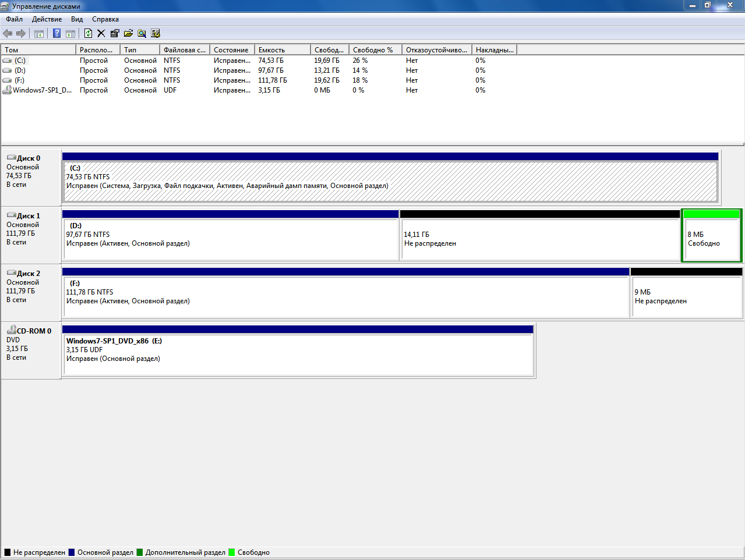745x560 pixels.
Task: Click the Свободно % column header
Action: [x=376, y=50]
